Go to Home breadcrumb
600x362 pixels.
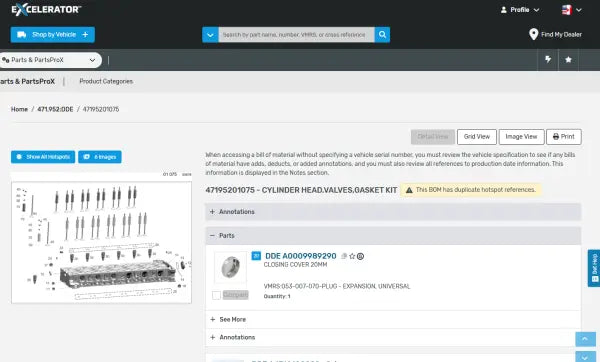19,109
